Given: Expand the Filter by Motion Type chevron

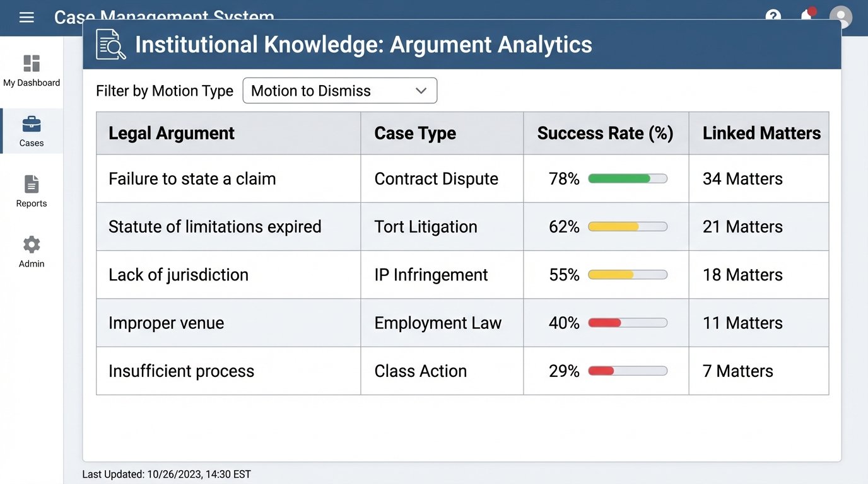Looking at the screenshot, I should [x=421, y=90].
